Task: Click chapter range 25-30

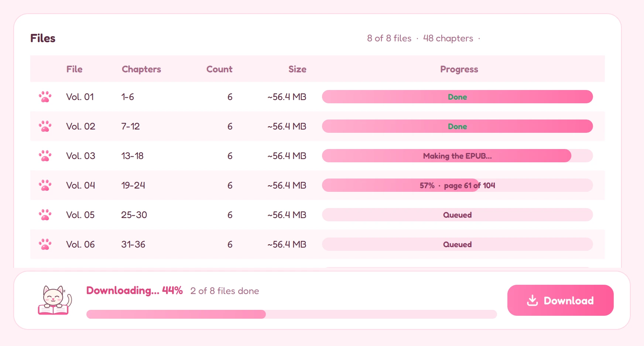Action: click(134, 215)
